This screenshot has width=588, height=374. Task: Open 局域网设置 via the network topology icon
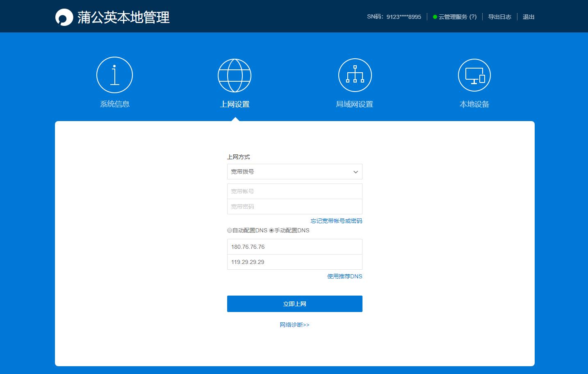[354, 75]
